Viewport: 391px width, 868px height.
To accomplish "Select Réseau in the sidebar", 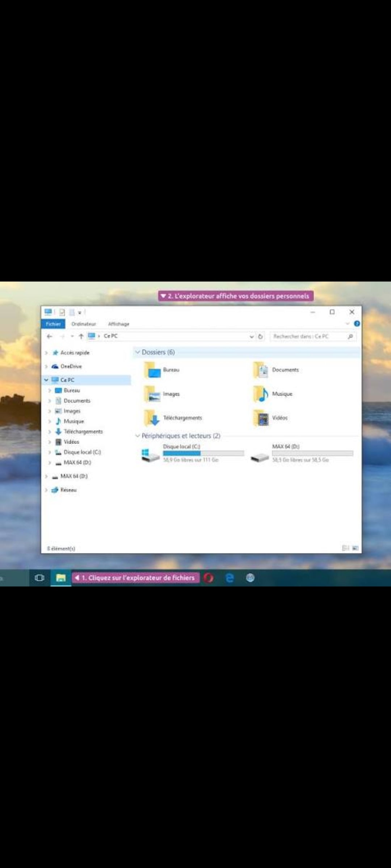I will coord(68,490).
